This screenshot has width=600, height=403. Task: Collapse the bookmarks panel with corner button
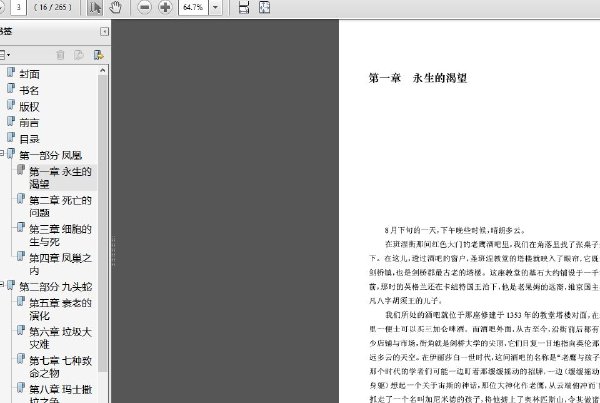pos(104,31)
